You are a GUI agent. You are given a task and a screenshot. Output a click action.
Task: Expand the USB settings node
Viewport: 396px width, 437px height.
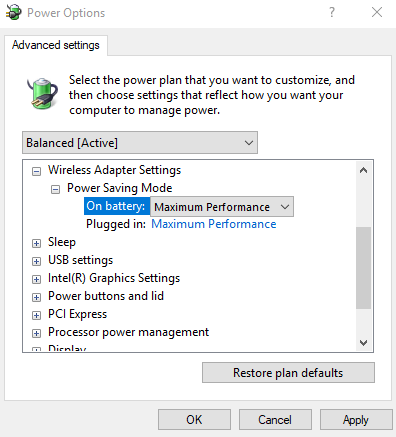pos(36,261)
